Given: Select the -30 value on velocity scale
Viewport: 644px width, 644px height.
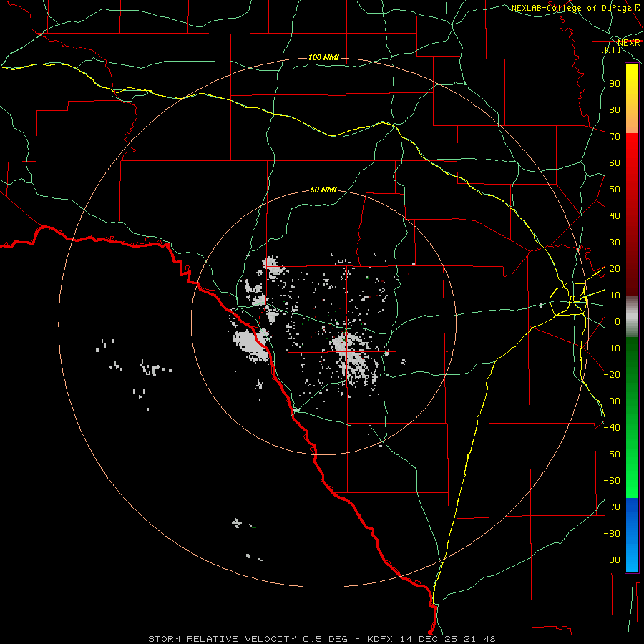Looking at the screenshot, I should (x=612, y=401).
